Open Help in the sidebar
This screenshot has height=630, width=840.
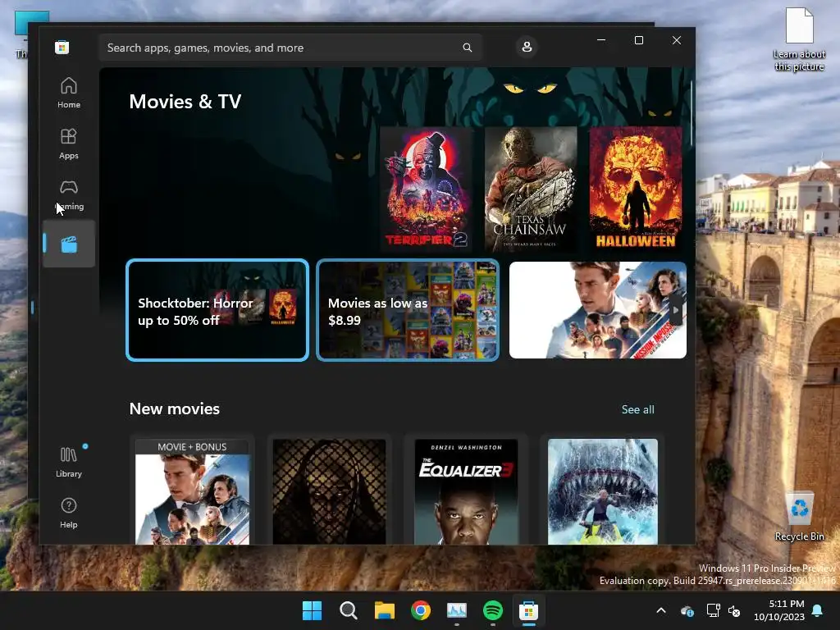[69, 513]
